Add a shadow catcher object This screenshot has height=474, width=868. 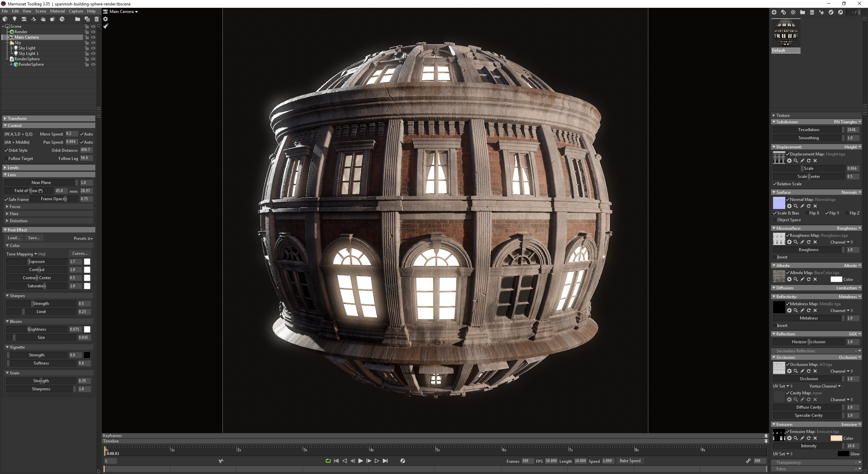click(x=34, y=19)
